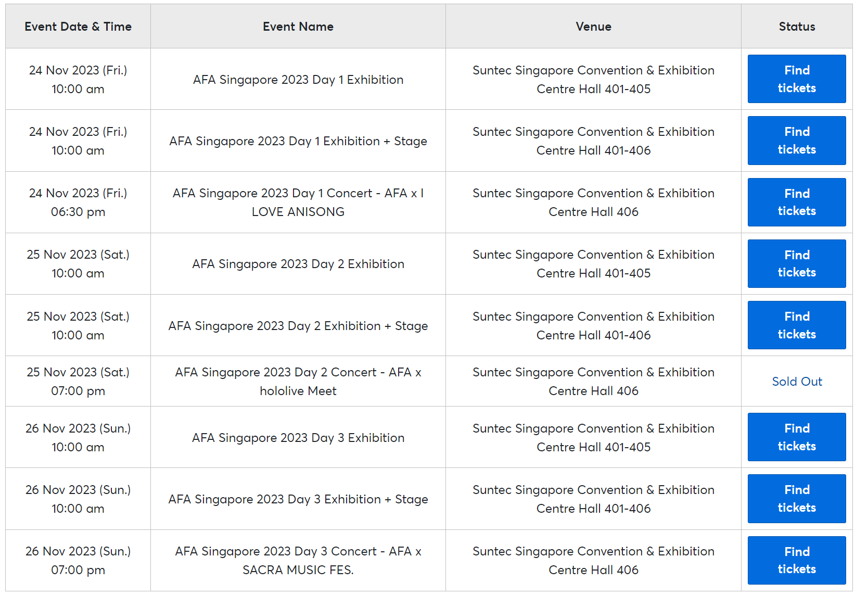
Task: Select the SACRA MUSIC FES. event name
Action: coord(298,561)
